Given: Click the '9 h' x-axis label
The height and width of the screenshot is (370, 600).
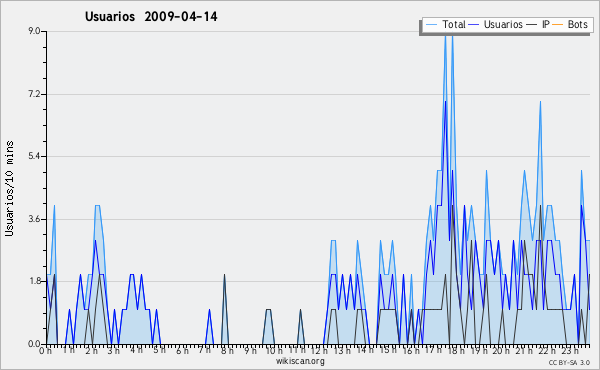Looking at the screenshot, I should (x=251, y=350).
